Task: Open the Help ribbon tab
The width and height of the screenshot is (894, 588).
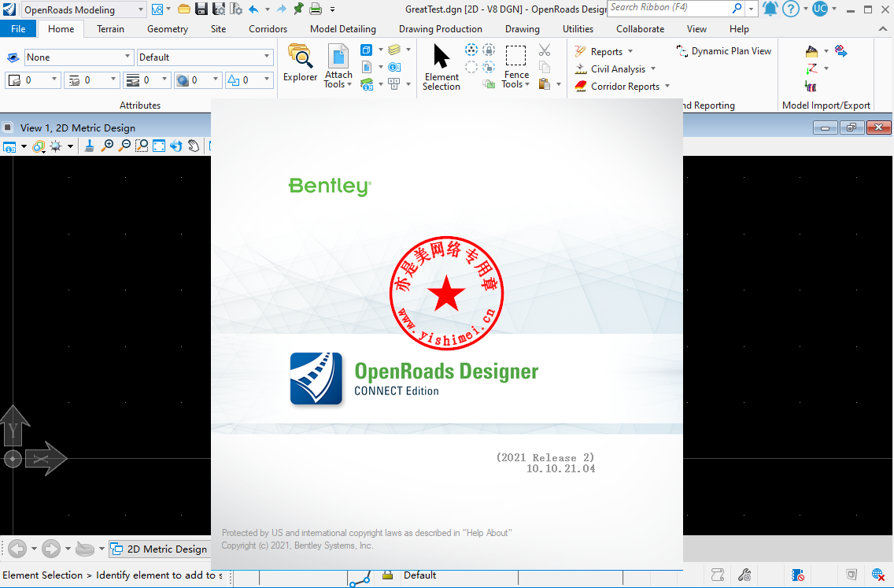Action: click(739, 28)
